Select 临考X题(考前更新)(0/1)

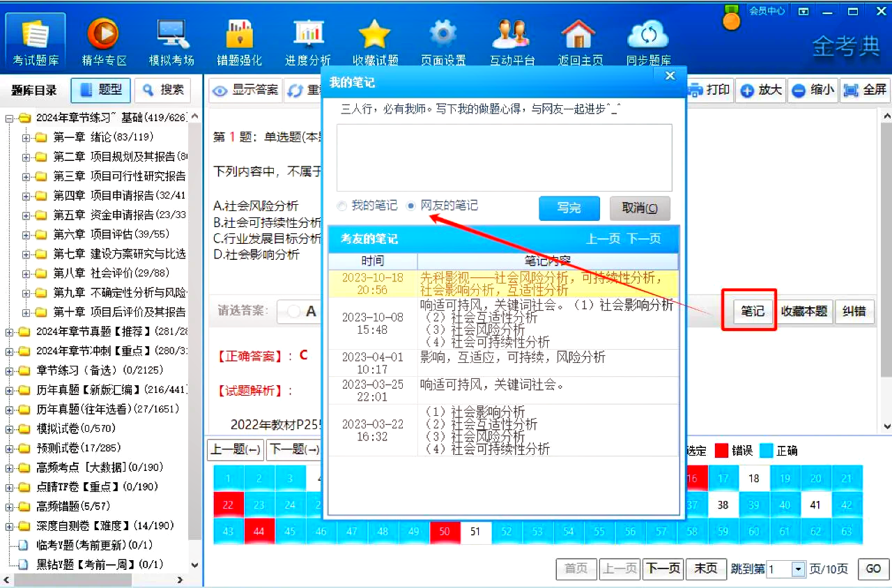94,545
